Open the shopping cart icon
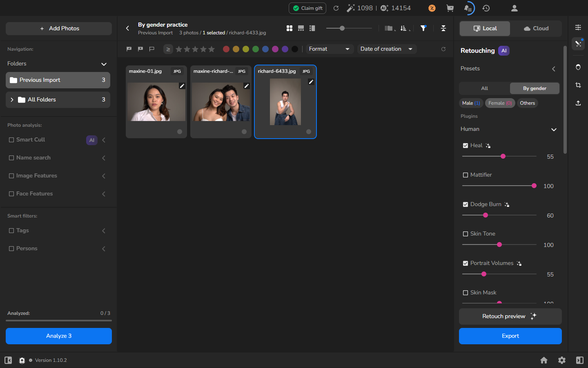The image size is (588, 368). (450, 8)
